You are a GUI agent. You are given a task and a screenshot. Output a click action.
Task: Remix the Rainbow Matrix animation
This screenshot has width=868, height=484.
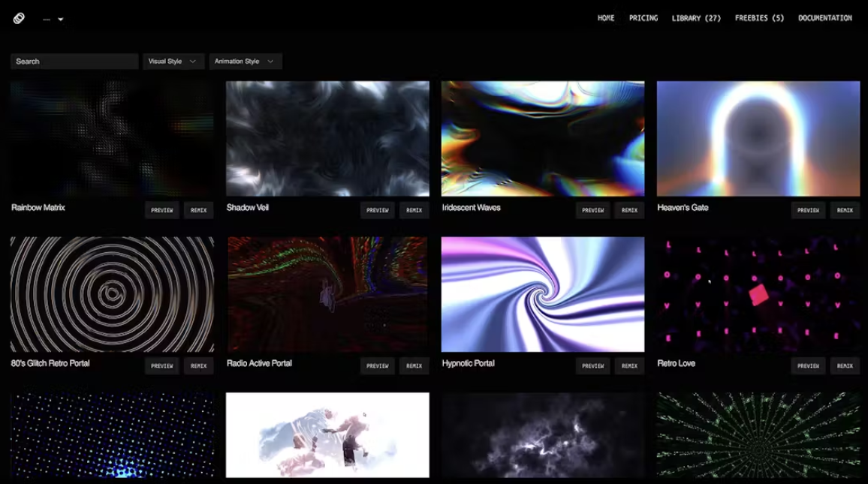(x=199, y=210)
